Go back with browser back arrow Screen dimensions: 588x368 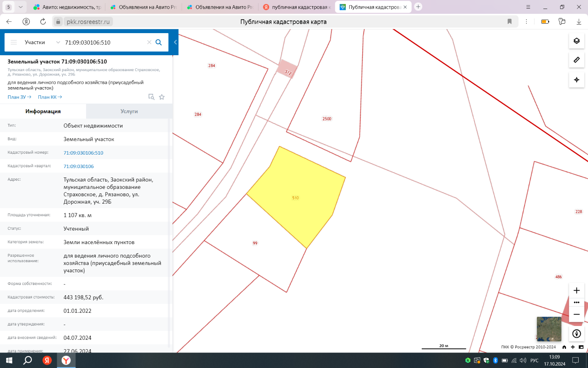point(9,22)
